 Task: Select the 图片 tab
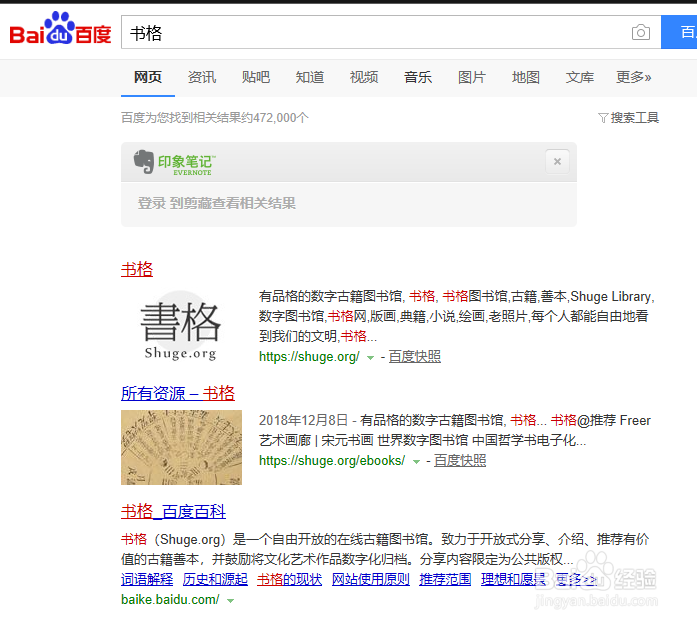(472, 77)
